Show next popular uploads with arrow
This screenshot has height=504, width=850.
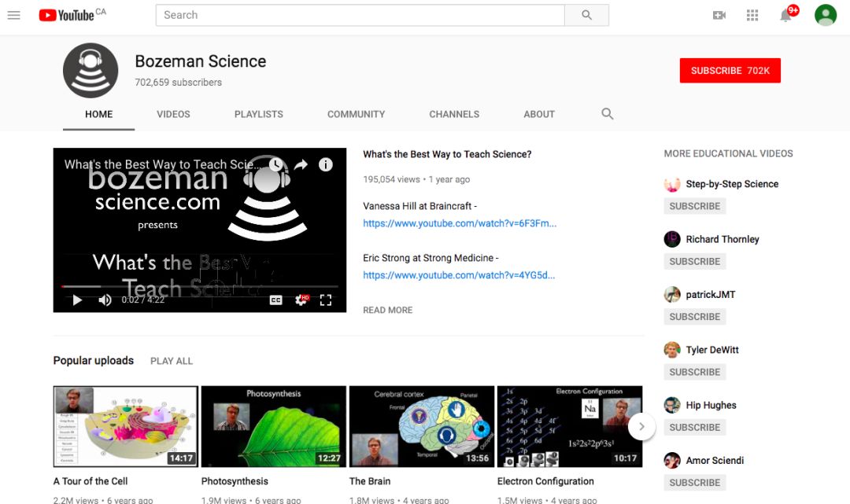coord(642,427)
